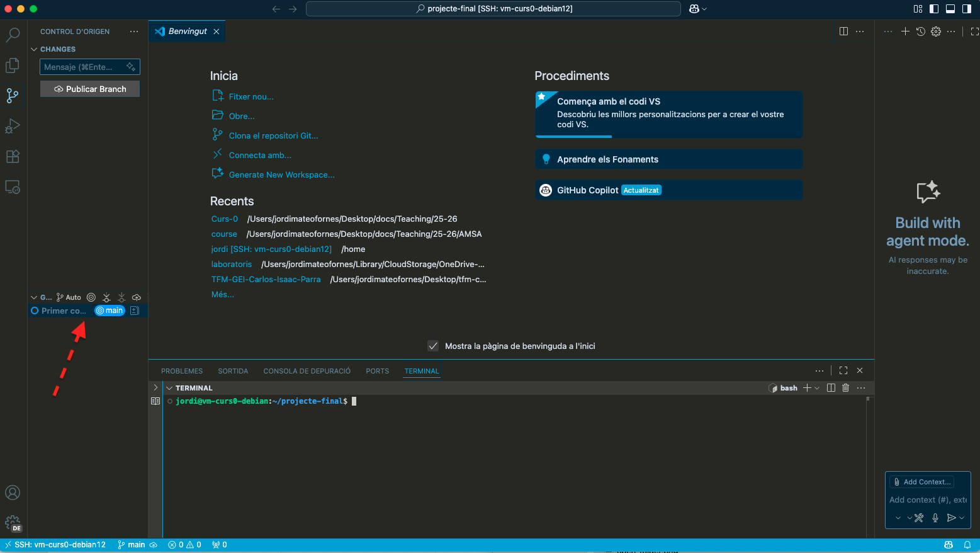
Task: Start a new chat with plus icon
Action: click(905, 31)
